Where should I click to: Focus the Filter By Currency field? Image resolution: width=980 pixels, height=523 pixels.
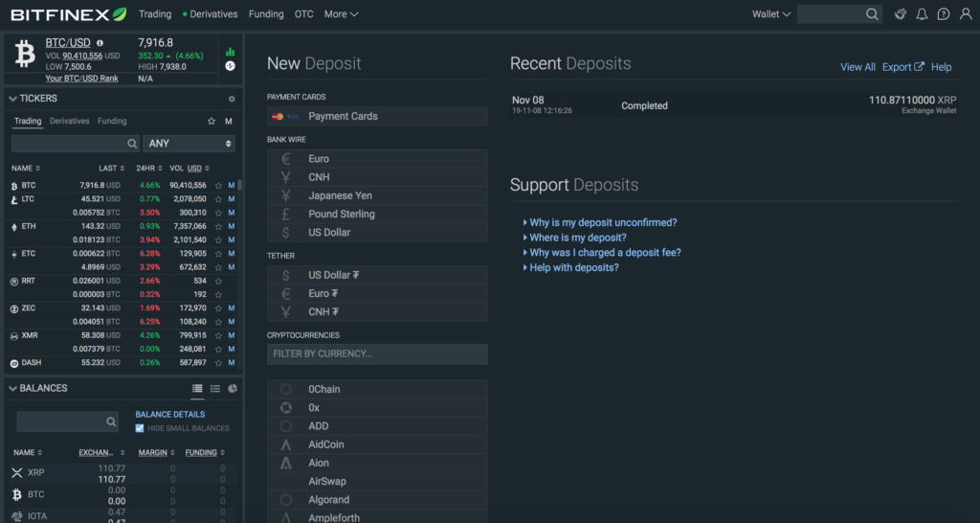click(377, 354)
